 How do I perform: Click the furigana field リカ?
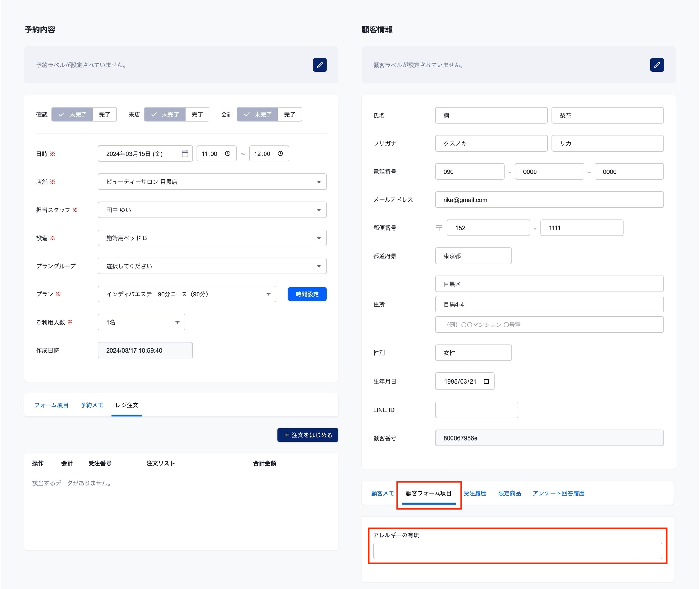607,143
